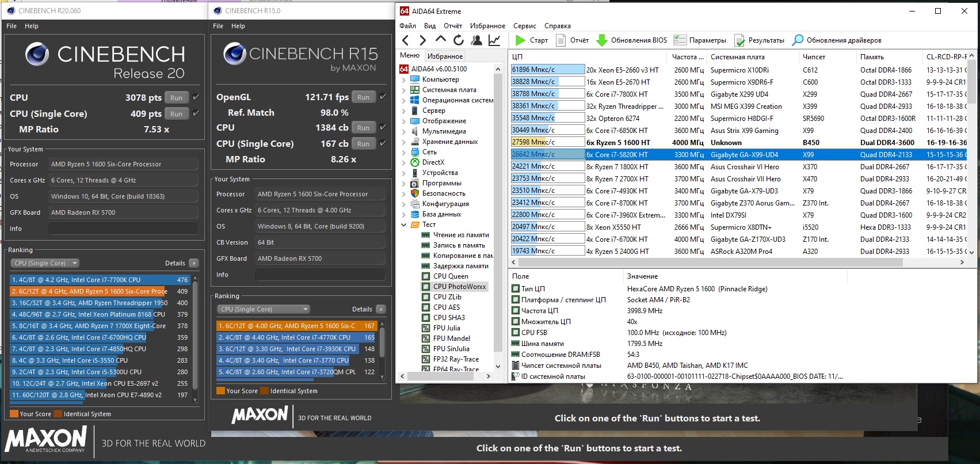980x464 pixels.
Task: Run CPU (Single Core) test in Cinebench R20
Action: coord(177,114)
